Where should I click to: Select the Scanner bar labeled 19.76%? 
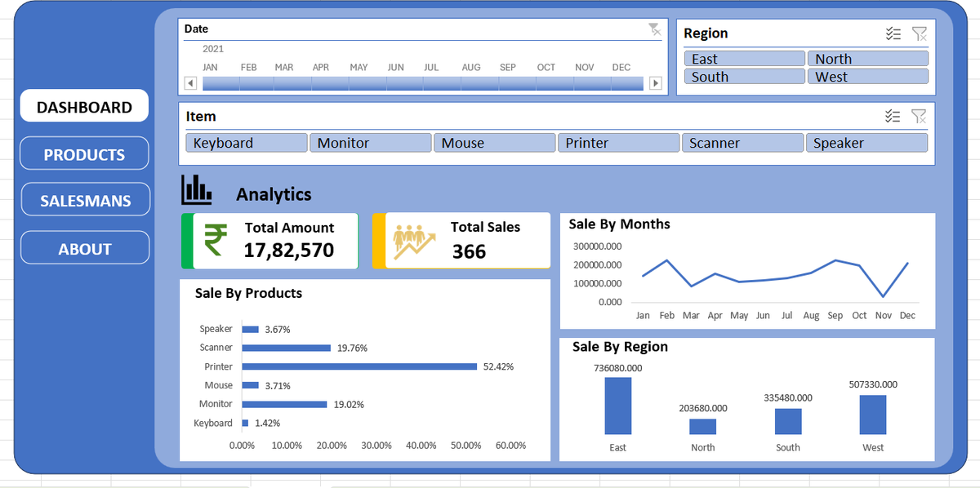tap(286, 348)
